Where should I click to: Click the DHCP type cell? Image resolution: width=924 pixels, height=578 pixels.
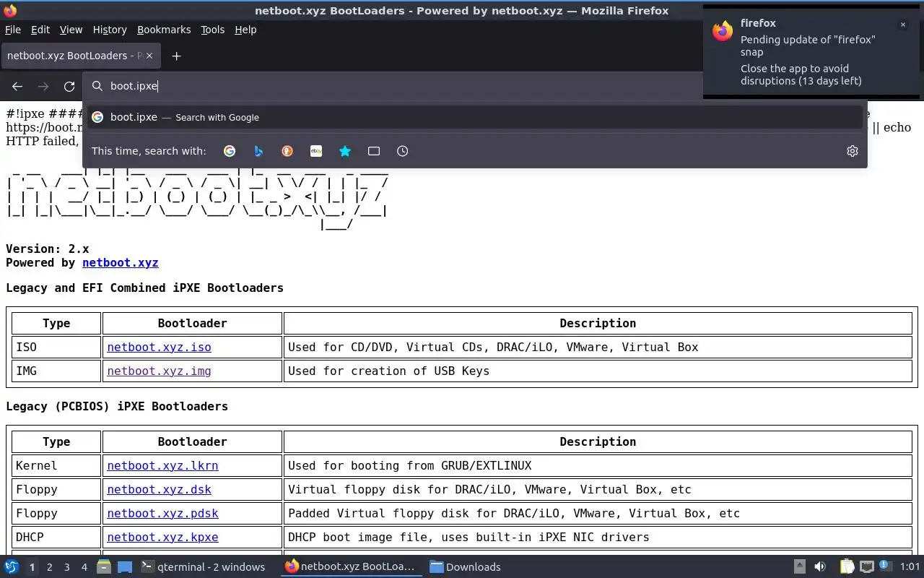coord(56,537)
